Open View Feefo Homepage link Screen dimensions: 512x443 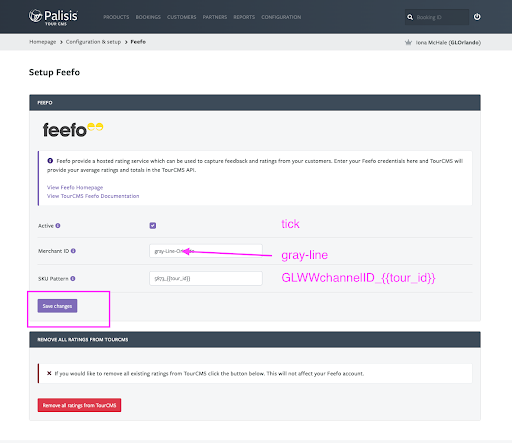coord(75,187)
